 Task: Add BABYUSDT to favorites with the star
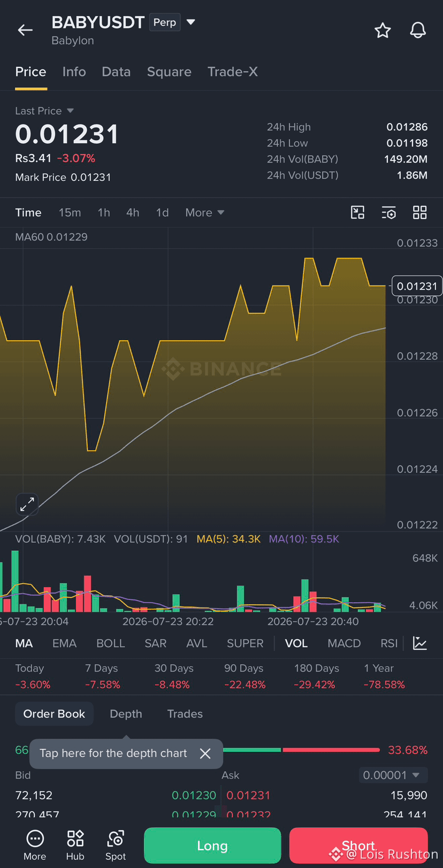tap(383, 30)
